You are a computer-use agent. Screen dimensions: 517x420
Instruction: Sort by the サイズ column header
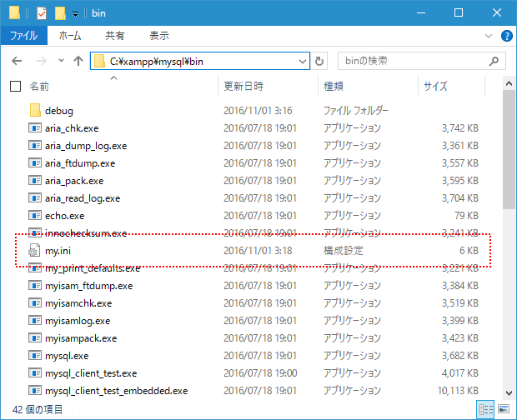pyautogui.click(x=435, y=87)
